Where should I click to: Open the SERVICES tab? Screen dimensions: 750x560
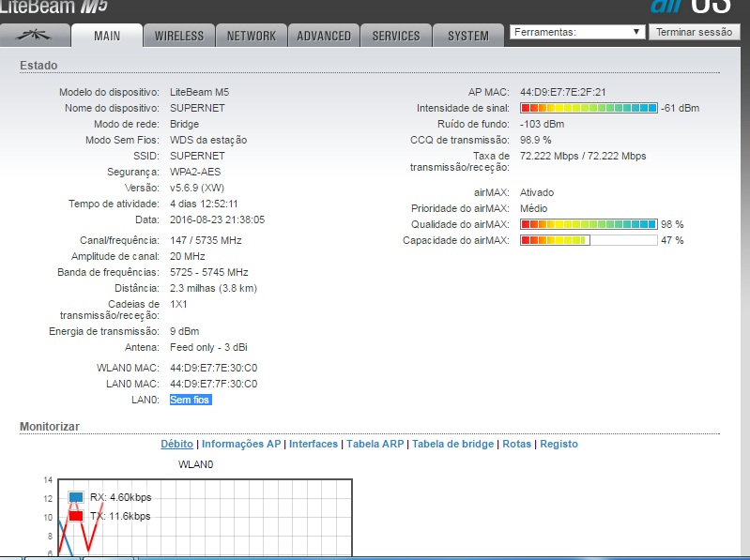tap(395, 36)
